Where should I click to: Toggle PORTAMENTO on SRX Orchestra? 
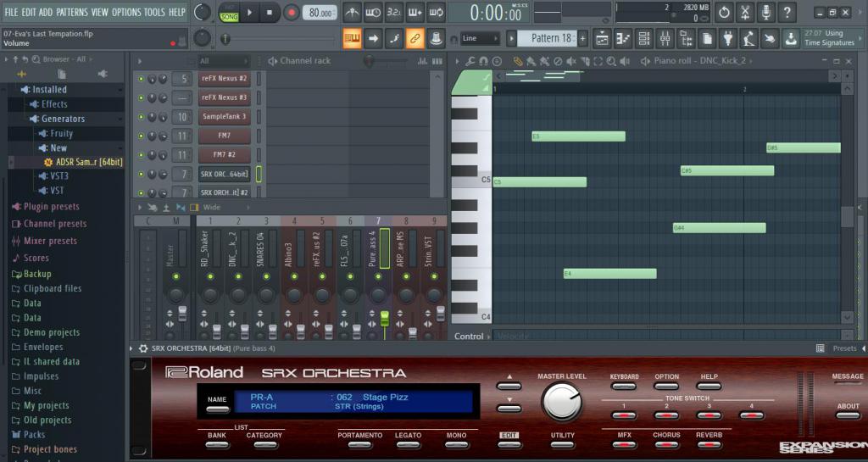pos(360,444)
